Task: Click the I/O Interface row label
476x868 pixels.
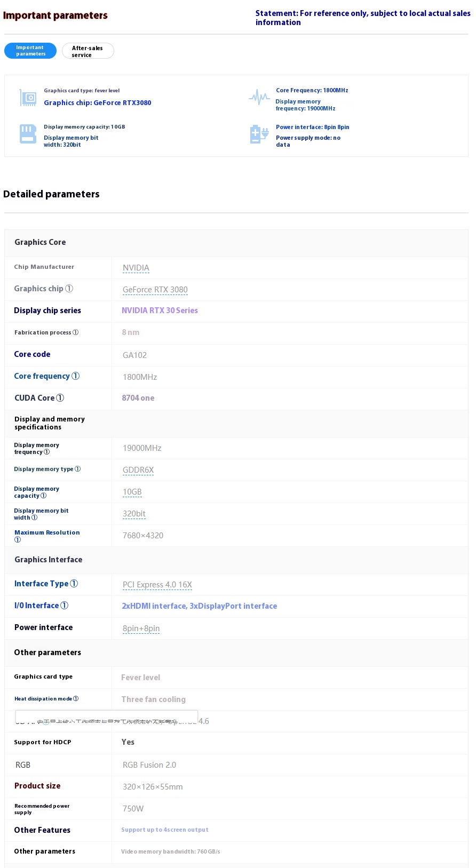Action: (36, 606)
